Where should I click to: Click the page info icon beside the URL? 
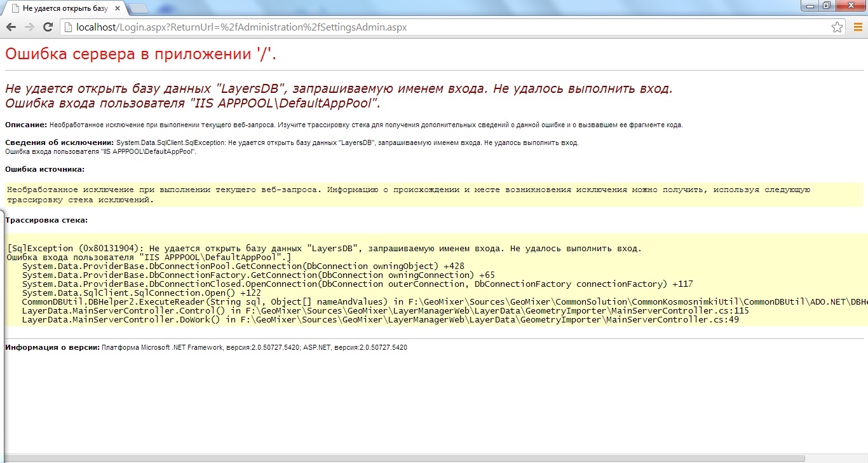[69, 27]
